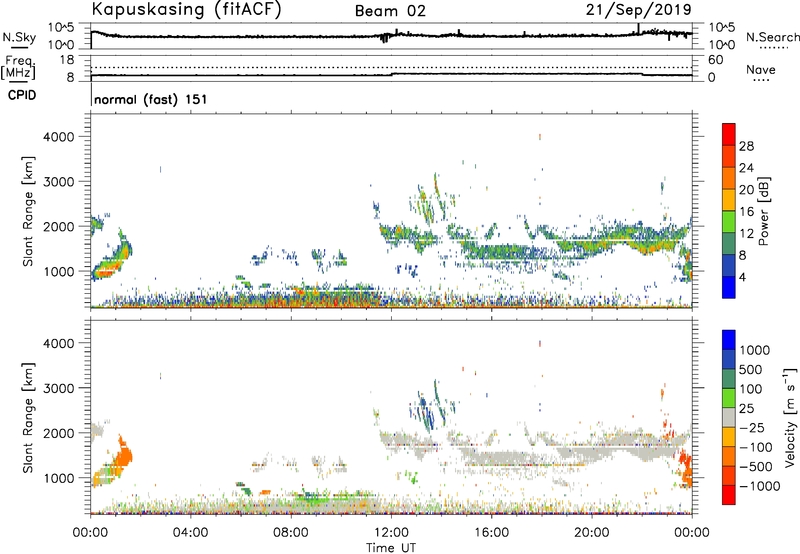
Task: Click the "−1000" label on velocity color bar
Action: (x=760, y=486)
